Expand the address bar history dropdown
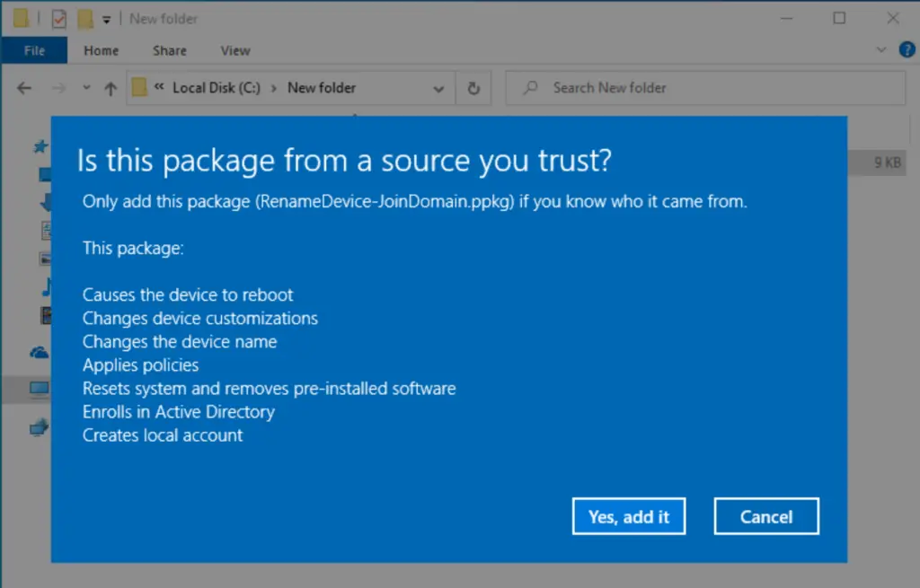 438,88
